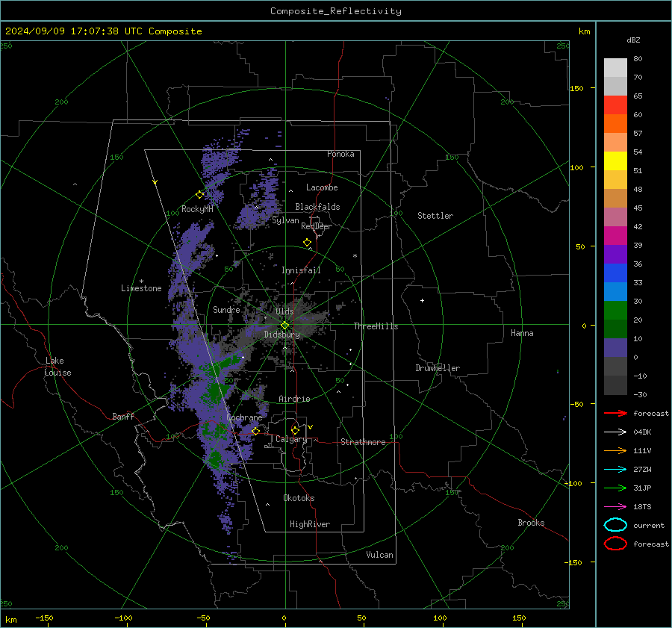Click the 100 tick on right axis
672x628 pixels.
pyautogui.click(x=576, y=167)
